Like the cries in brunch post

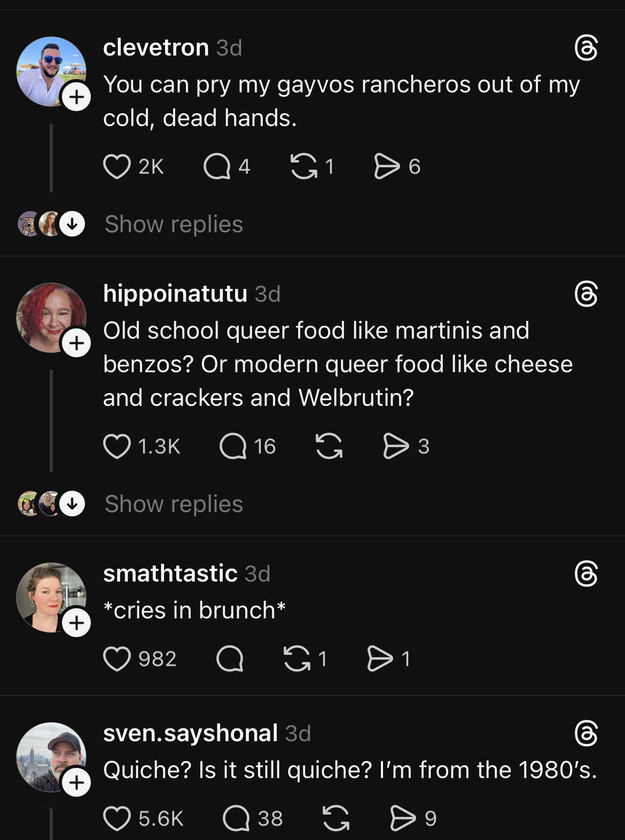(x=117, y=659)
